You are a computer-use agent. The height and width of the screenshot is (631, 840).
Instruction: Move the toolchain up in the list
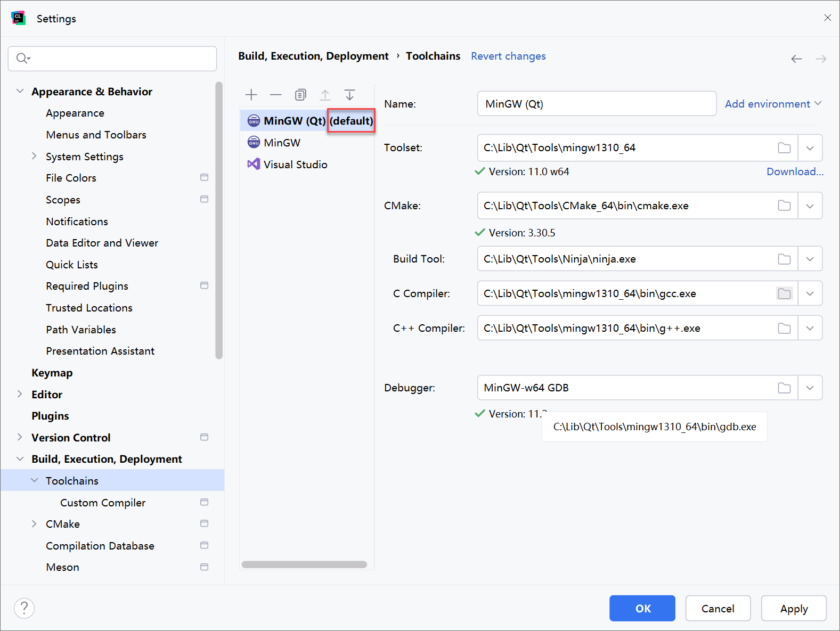point(325,95)
